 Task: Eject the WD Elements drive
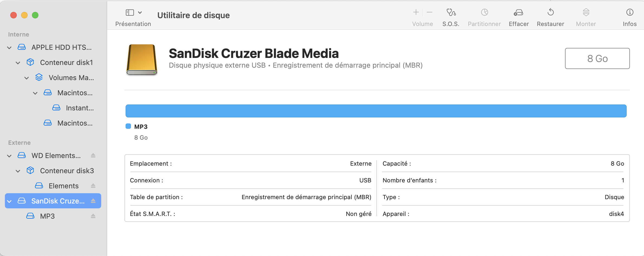click(x=93, y=156)
